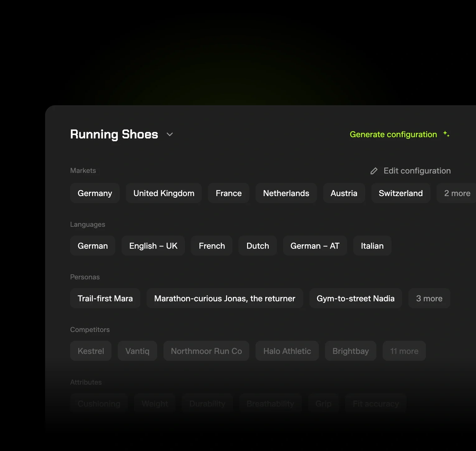476x451 pixels.
Task: Choose the Durability attribute chip
Action: click(x=207, y=404)
